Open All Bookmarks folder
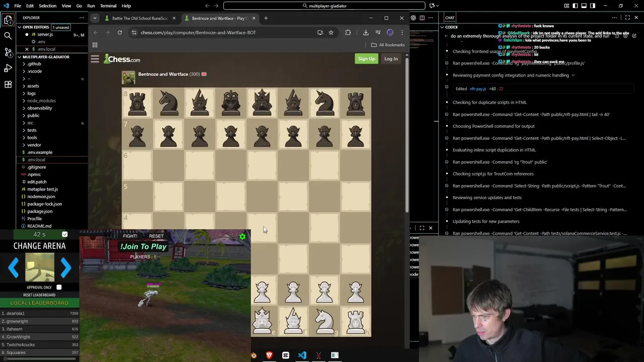This screenshot has height=362, width=644. 388,45
